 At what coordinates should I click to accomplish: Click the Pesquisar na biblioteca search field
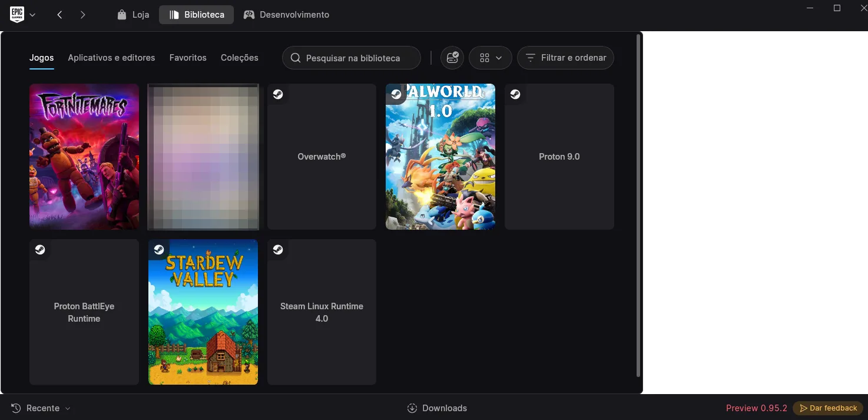[x=352, y=58]
